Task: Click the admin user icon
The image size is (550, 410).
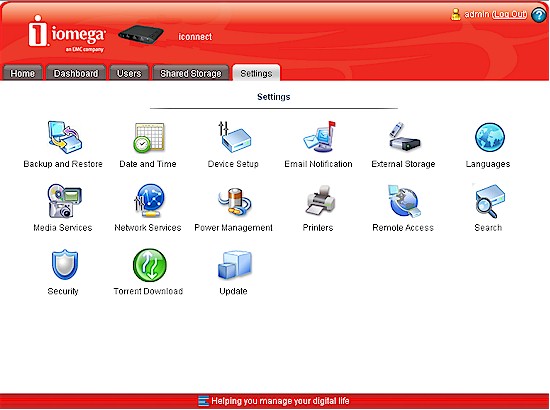Action: [456, 14]
